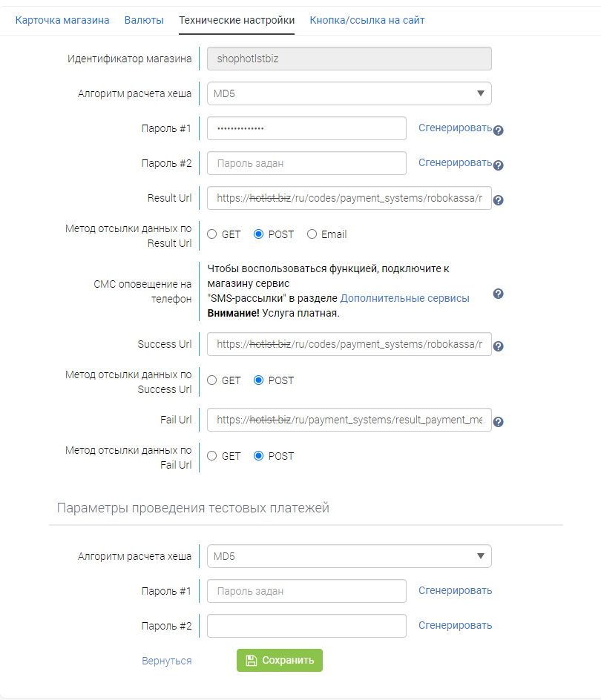Select GET for Success Url method

212,380
